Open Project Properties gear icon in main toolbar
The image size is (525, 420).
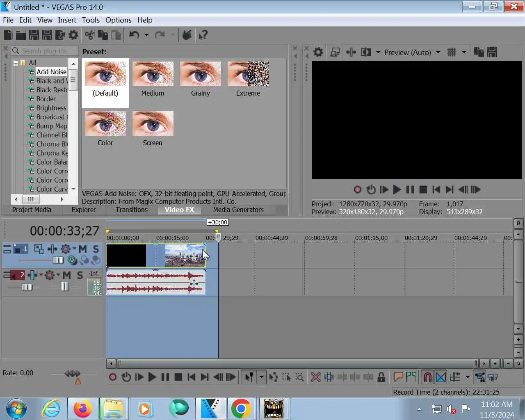(73, 35)
